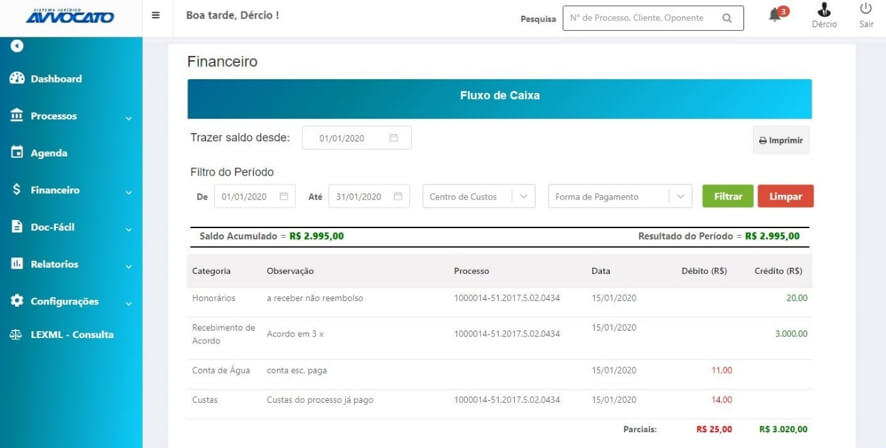This screenshot has width=886, height=448.
Task: Click the Sair power icon
Action: coord(866,9)
